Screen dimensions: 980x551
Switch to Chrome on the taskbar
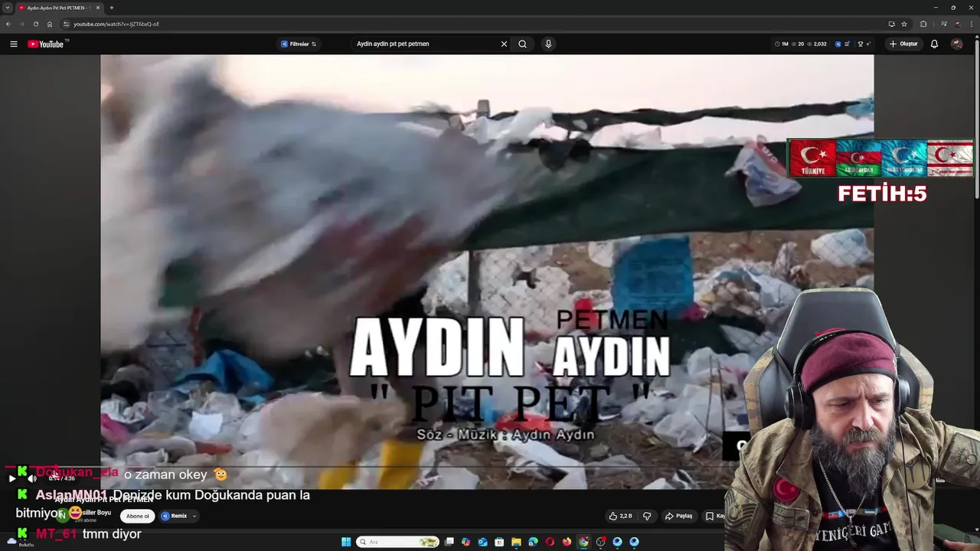583,542
